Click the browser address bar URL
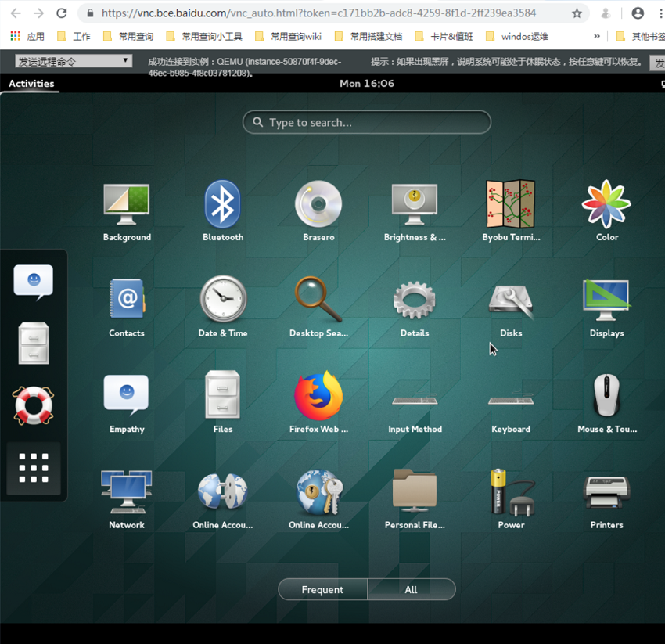The width and height of the screenshot is (665, 644). click(318, 13)
